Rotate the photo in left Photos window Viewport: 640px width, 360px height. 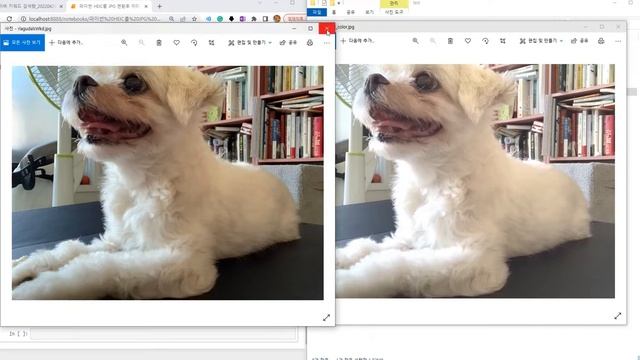pos(194,42)
